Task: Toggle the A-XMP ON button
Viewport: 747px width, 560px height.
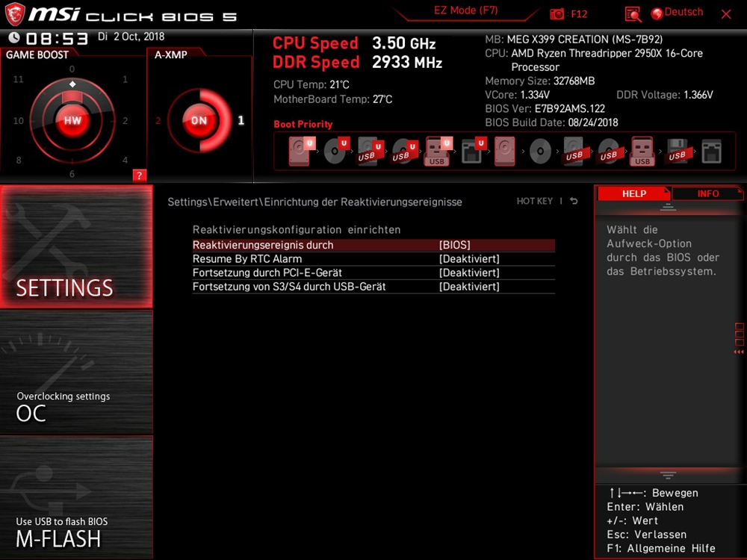Action: coord(199,120)
